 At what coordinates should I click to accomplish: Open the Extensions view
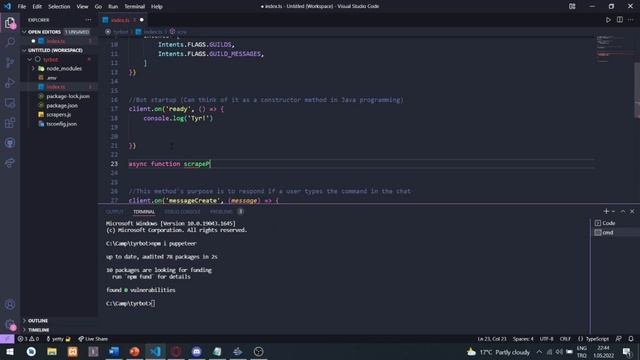10,122
